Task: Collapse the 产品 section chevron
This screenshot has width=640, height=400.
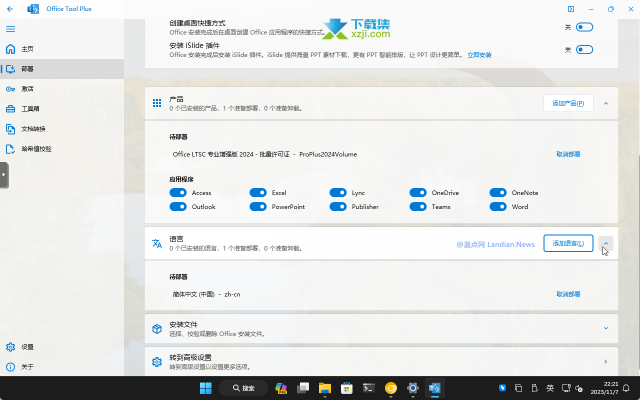Action: 606,103
